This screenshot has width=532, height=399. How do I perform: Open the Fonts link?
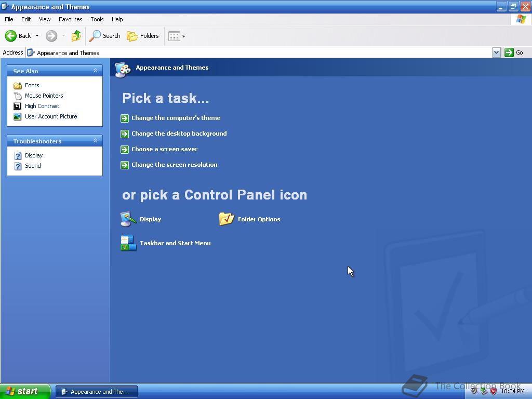coord(32,86)
